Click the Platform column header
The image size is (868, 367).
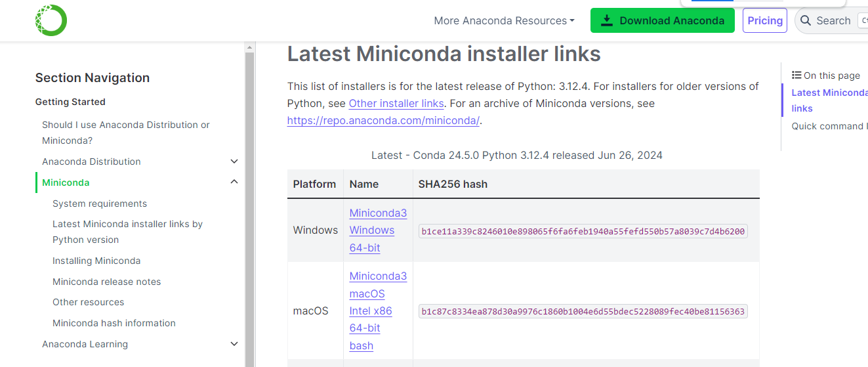[x=314, y=184]
